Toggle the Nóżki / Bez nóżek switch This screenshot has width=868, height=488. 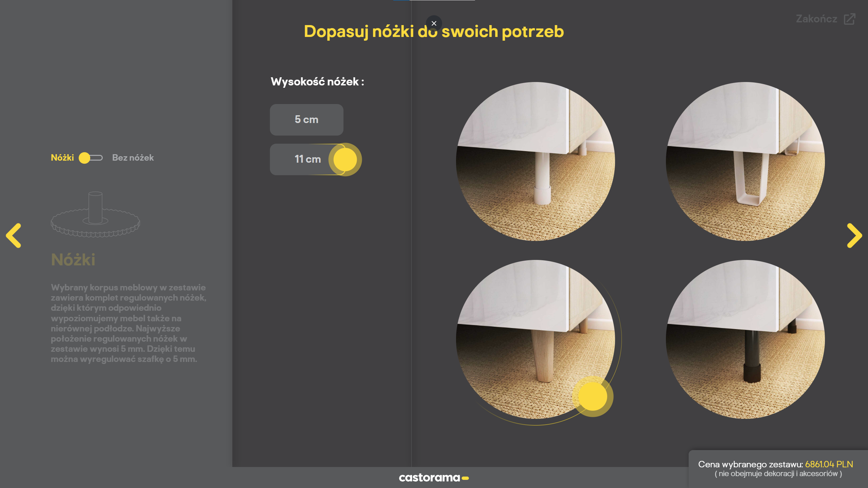[x=91, y=158]
